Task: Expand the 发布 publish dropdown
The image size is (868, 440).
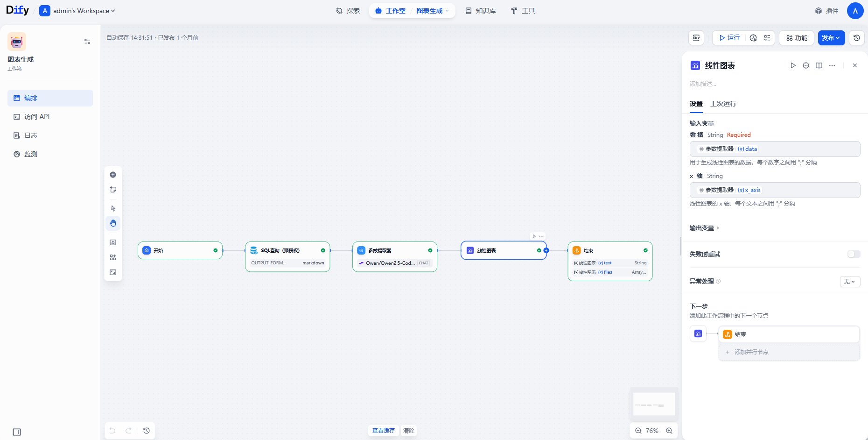Action: tap(831, 38)
